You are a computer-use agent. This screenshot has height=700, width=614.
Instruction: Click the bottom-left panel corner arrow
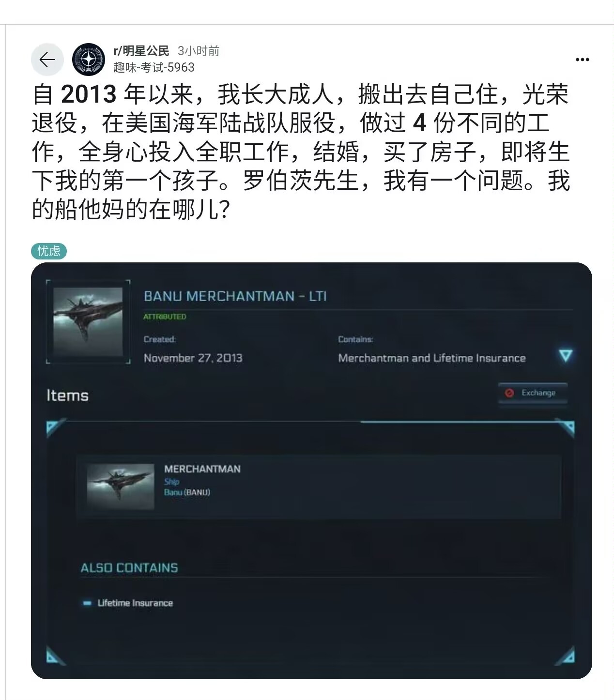point(54,655)
